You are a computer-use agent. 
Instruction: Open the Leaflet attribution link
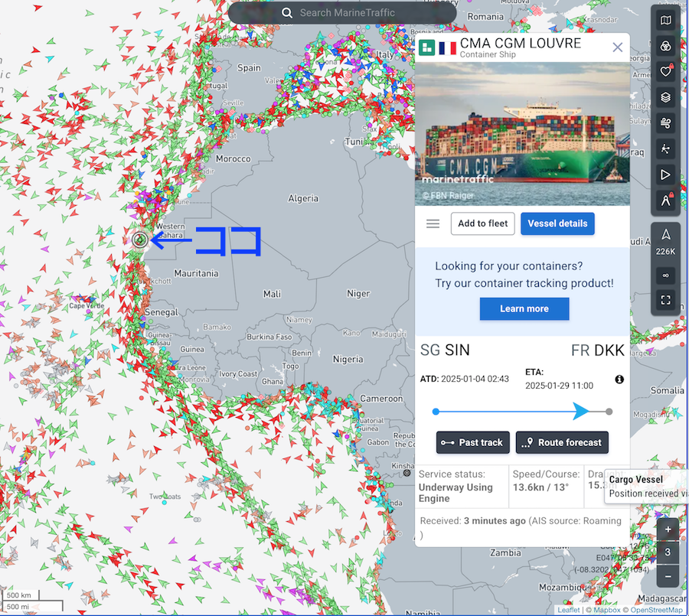(568, 610)
